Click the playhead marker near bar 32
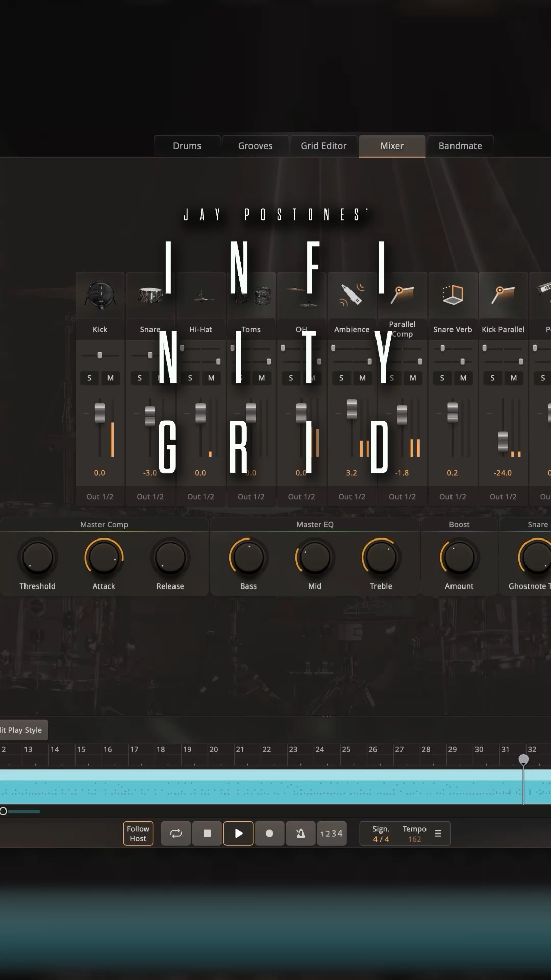Screen dimensions: 551x980 pyautogui.click(x=523, y=760)
